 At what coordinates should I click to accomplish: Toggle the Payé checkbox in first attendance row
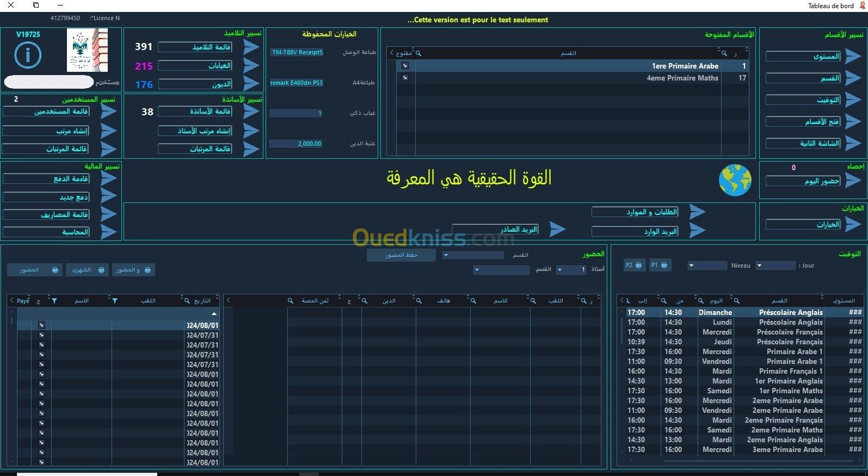(x=41, y=325)
